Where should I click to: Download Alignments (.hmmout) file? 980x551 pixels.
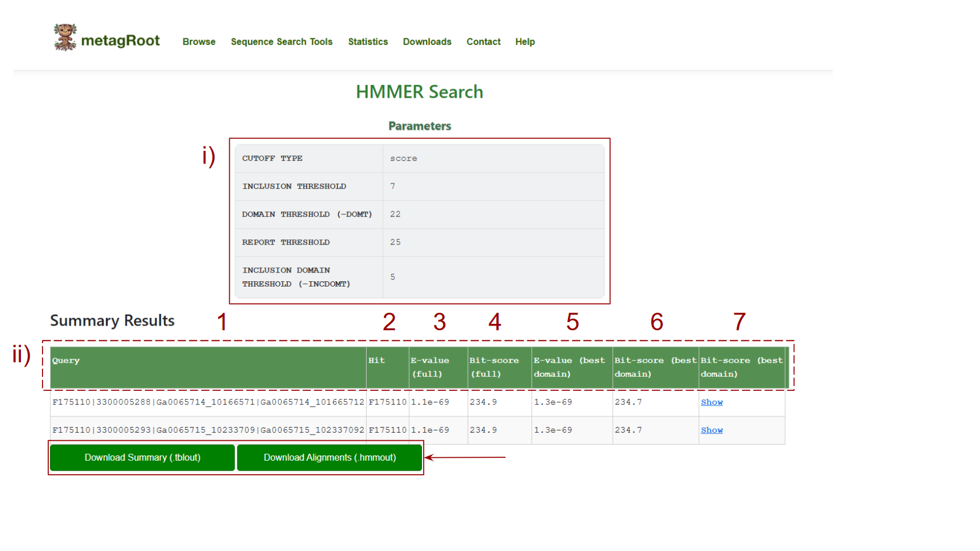click(x=330, y=458)
